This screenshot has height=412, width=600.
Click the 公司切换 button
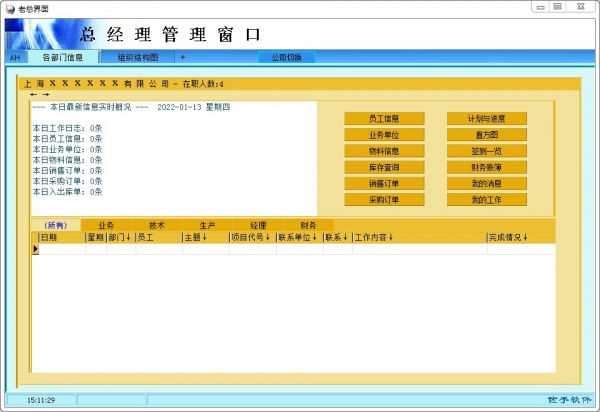pyautogui.click(x=287, y=57)
